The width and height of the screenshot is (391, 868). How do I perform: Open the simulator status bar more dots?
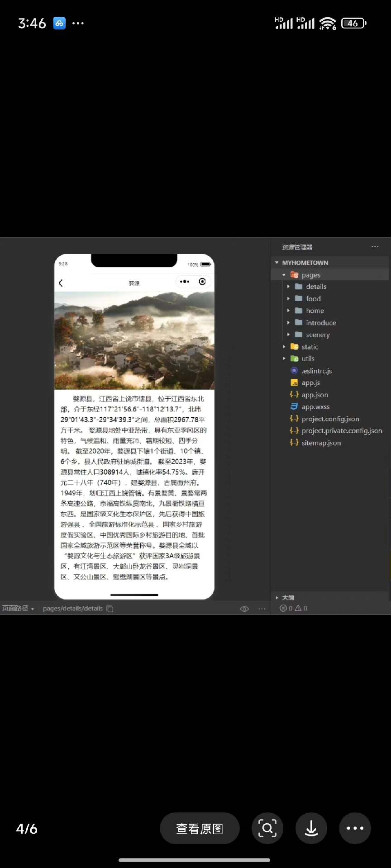pyautogui.click(x=262, y=609)
